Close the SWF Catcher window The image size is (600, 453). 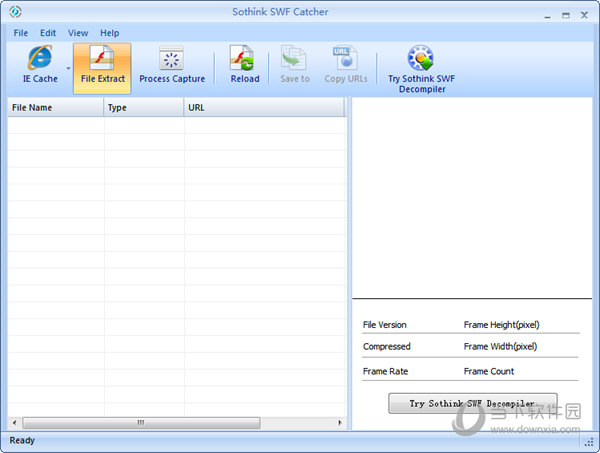(584, 15)
